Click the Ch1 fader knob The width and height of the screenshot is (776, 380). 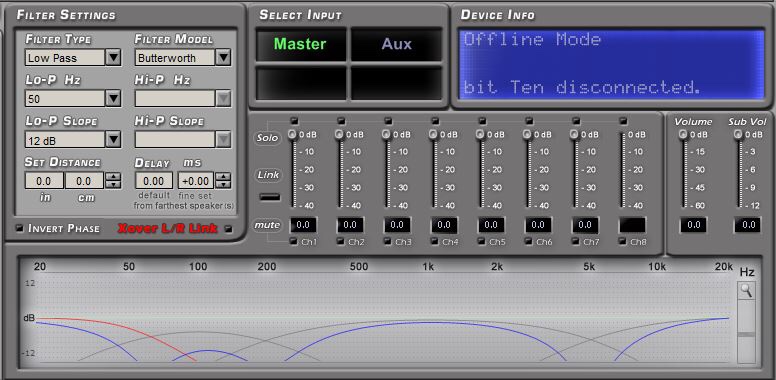[292, 134]
